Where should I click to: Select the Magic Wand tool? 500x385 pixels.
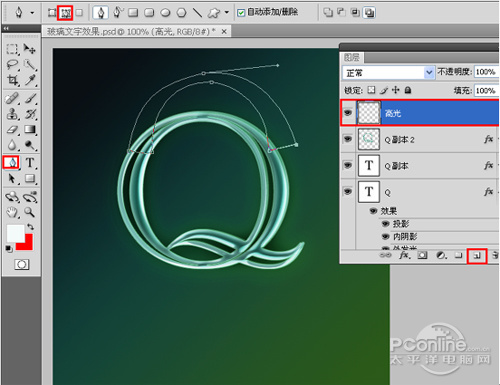click(x=30, y=65)
